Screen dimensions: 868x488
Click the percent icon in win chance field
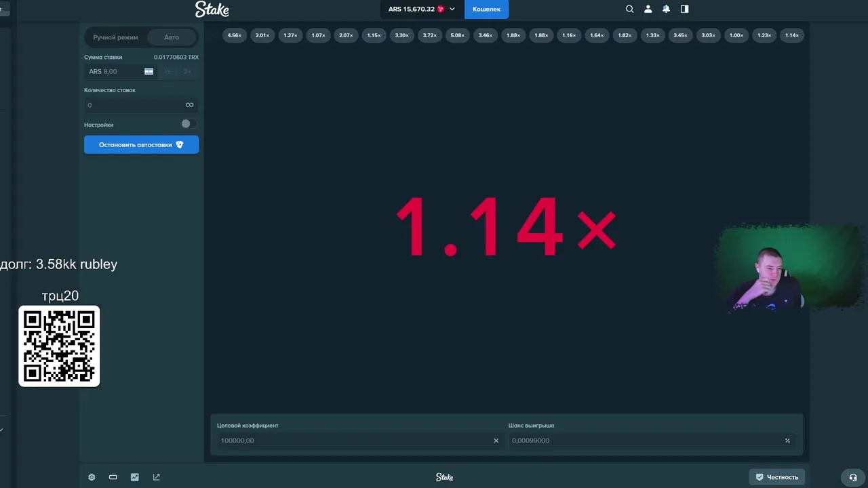tap(787, 441)
